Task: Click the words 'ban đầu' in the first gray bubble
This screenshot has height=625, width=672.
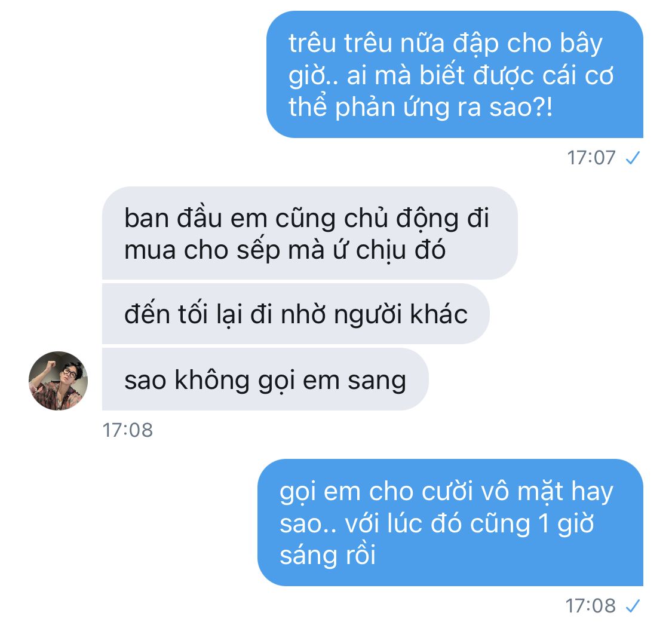Action: point(173,217)
